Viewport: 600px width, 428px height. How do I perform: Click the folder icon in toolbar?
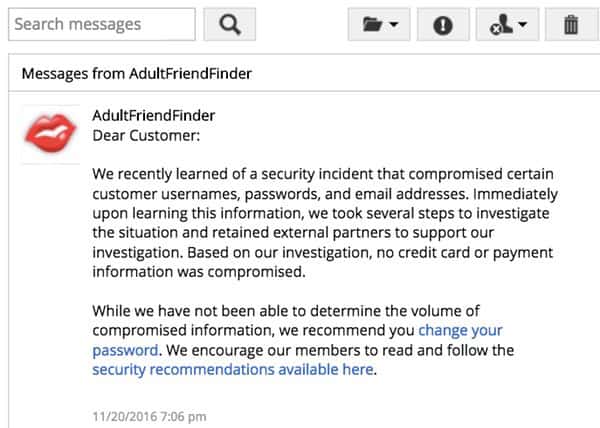[x=373, y=25]
